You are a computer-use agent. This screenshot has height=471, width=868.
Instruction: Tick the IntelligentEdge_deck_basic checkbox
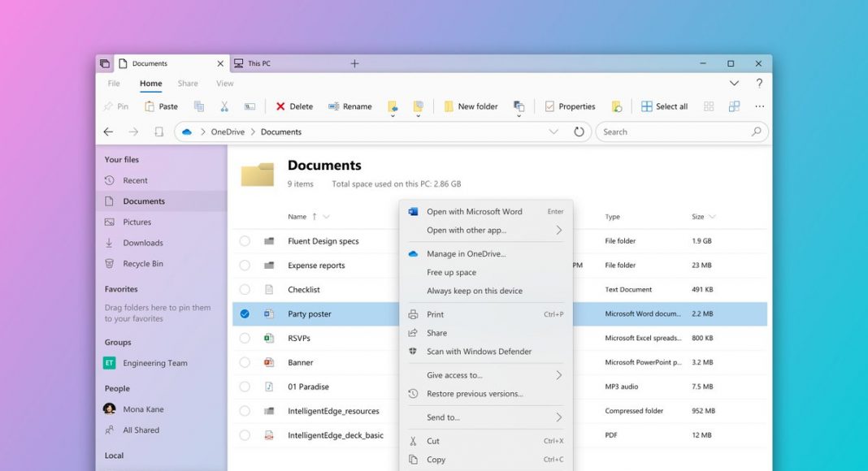tap(245, 435)
